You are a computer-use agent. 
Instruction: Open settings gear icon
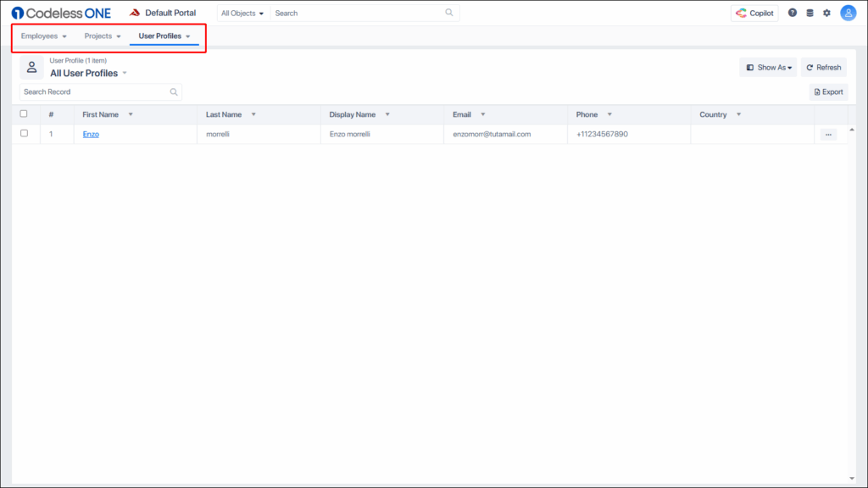pyautogui.click(x=826, y=13)
